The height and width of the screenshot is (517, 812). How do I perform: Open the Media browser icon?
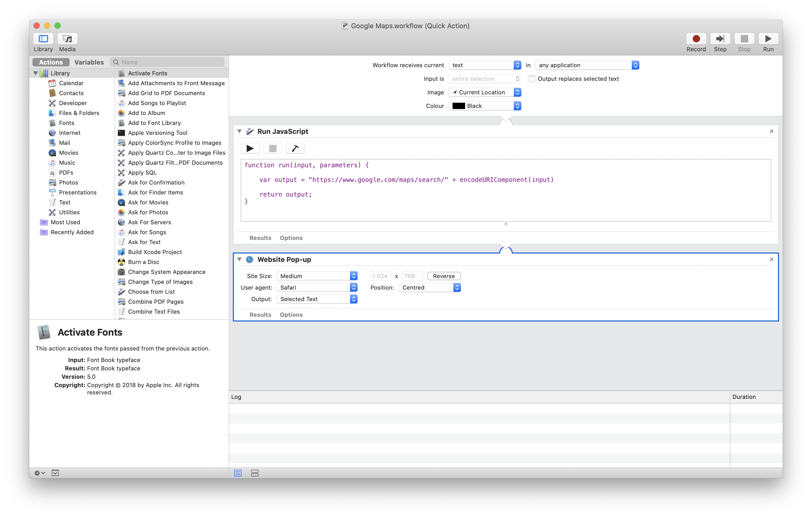click(x=67, y=39)
